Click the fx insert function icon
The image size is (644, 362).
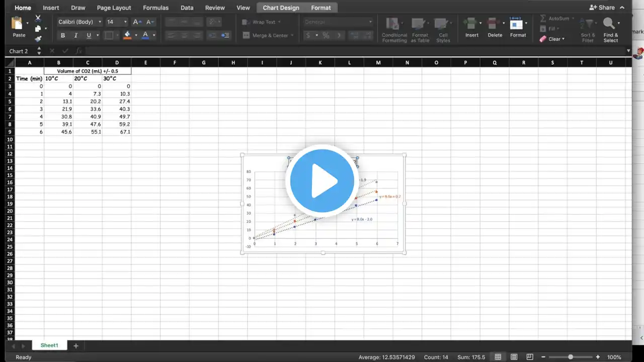click(78, 51)
